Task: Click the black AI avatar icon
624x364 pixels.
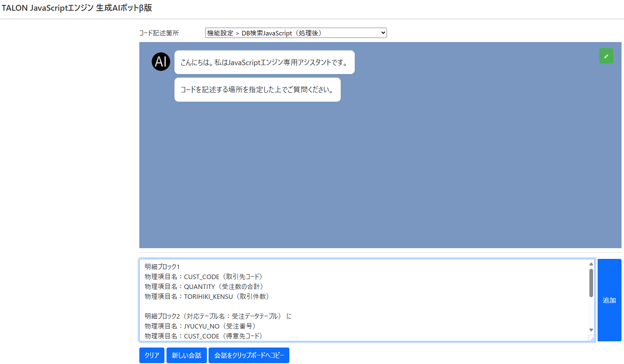Action: pos(161,62)
